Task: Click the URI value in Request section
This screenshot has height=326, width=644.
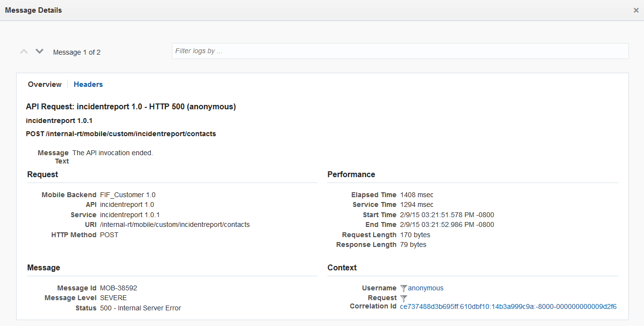Action: point(175,224)
